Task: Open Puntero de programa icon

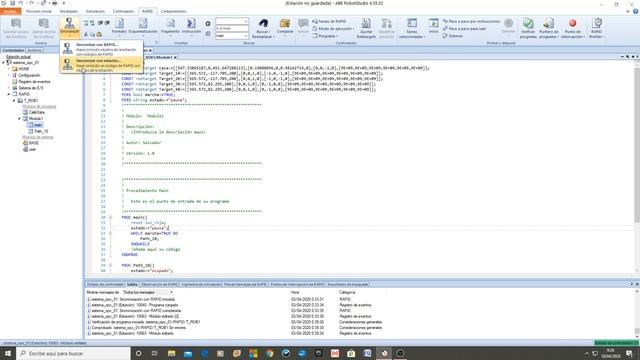Action: click(x=549, y=28)
